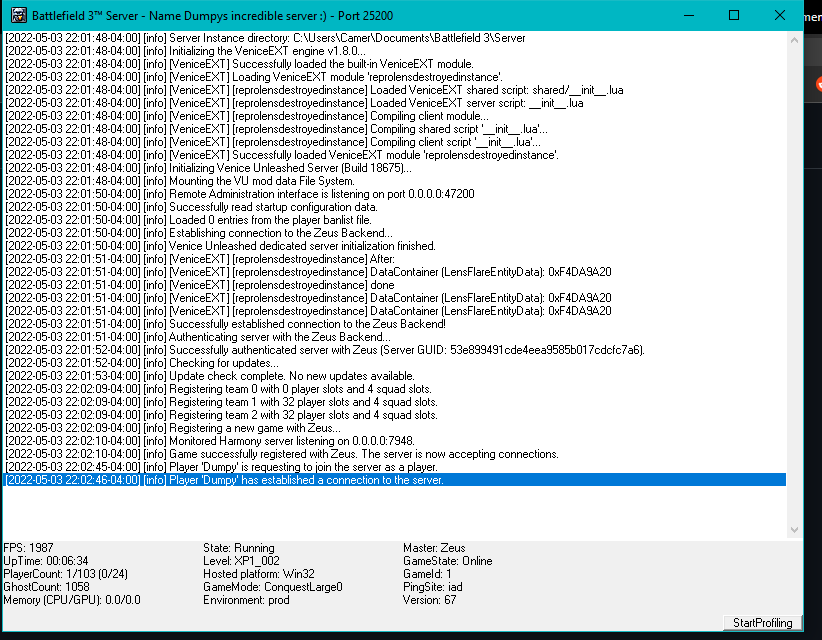This screenshot has height=640, width=822.
Task: Click the Battlefield 3 icon in the title bar
Action: tap(17, 15)
